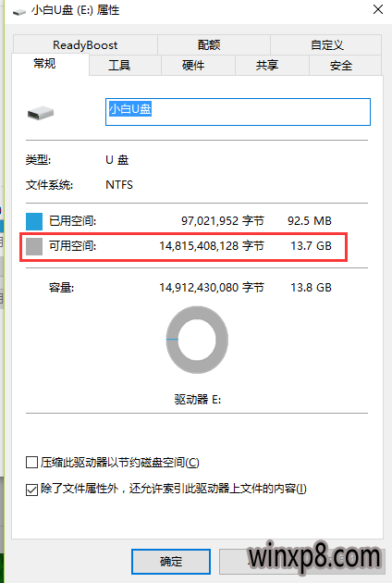This screenshot has height=583, width=392.
Task: Click the blue used space color square
Action: tap(34, 221)
